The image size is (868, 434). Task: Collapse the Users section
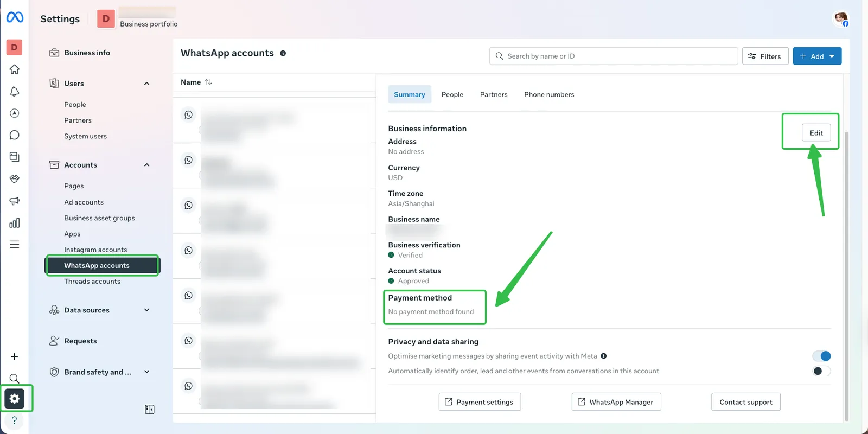(146, 84)
